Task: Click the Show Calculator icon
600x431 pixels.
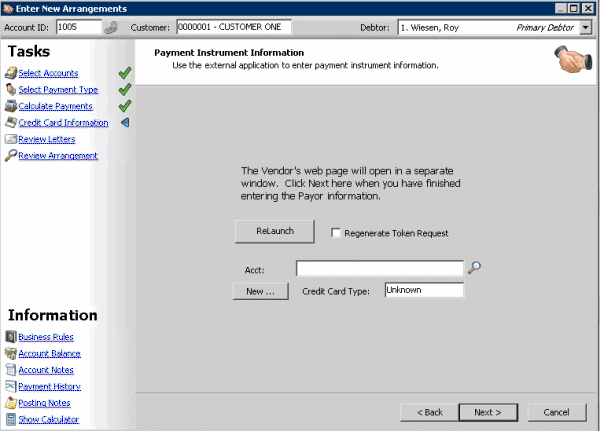Action: coord(11,419)
